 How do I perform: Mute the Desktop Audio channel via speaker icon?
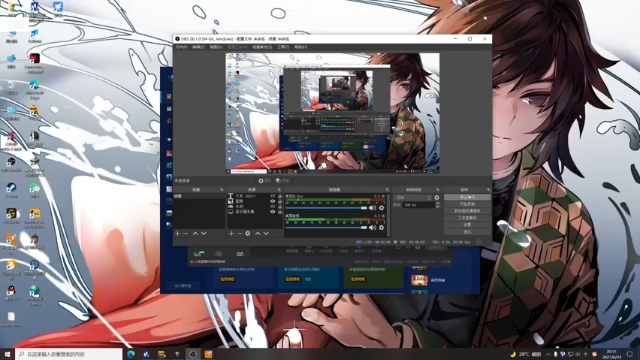tap(372, 228)
